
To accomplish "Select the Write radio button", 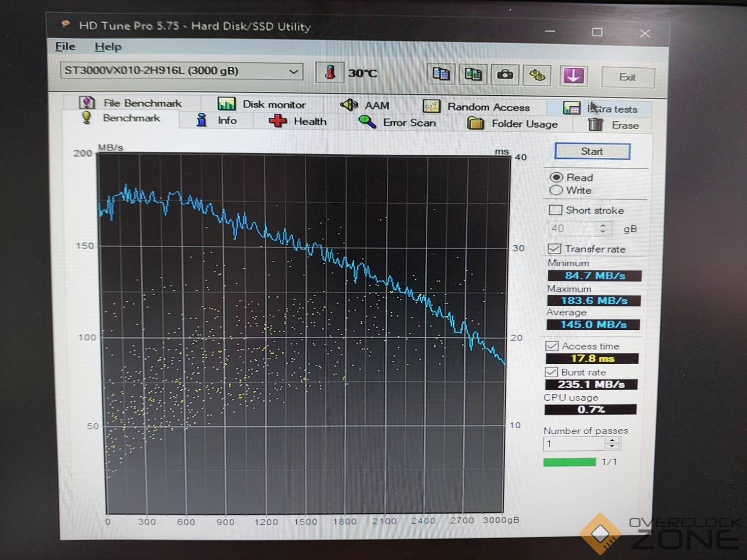I will click(x=556, y=191).
